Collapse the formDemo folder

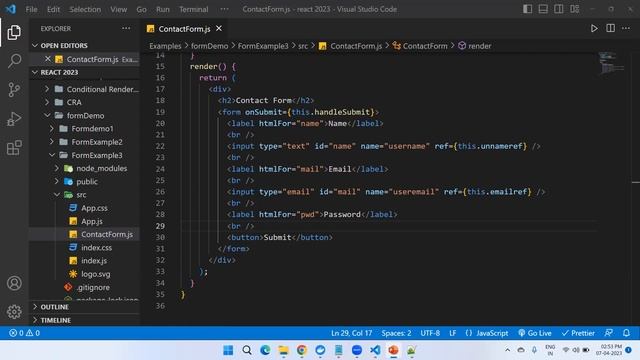click(85, 116)
